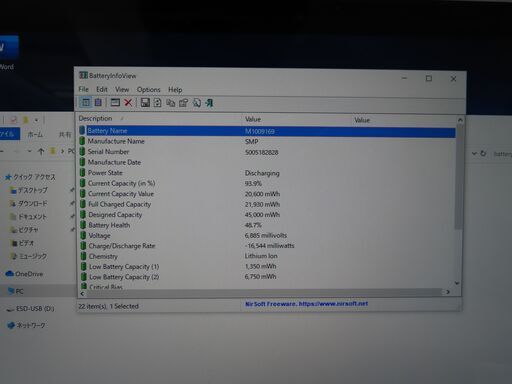
Task: Sort by the Description column header
Action: [160, 118]
